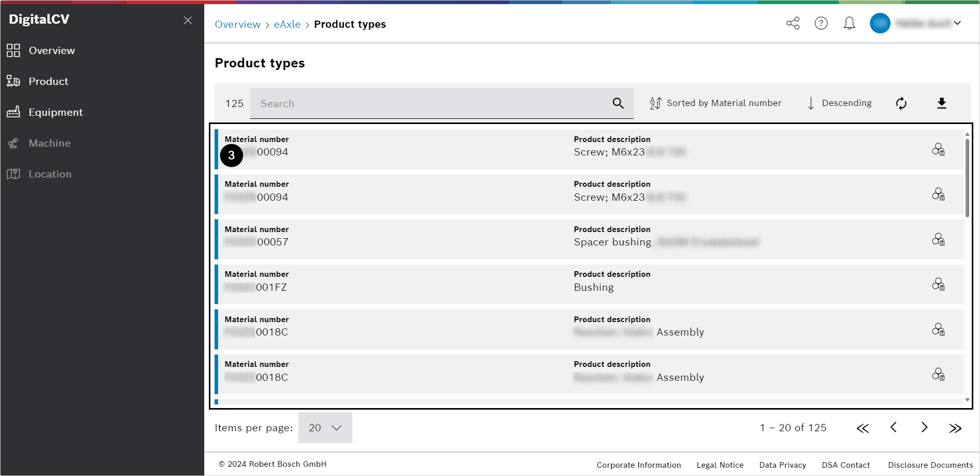Go to the next page of results

(x=924, y=428)
